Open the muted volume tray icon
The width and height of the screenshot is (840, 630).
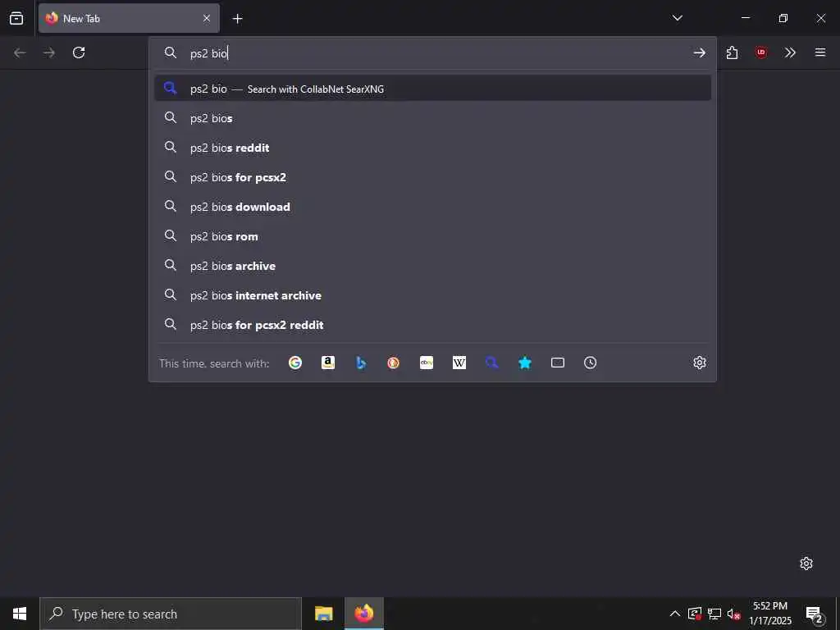733,614
